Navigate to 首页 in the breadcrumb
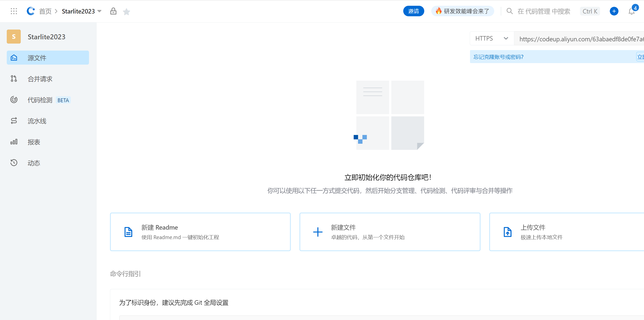 click(45, 11)
